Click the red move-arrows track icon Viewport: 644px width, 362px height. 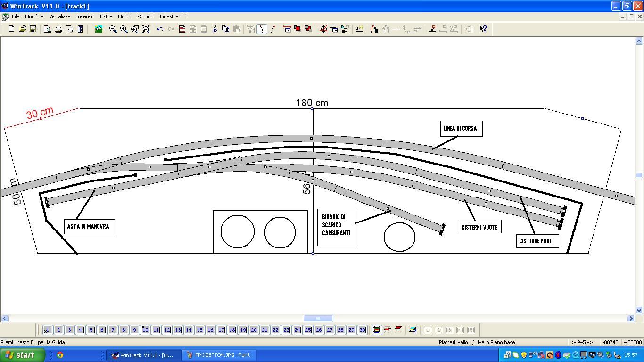click(323, 29)
